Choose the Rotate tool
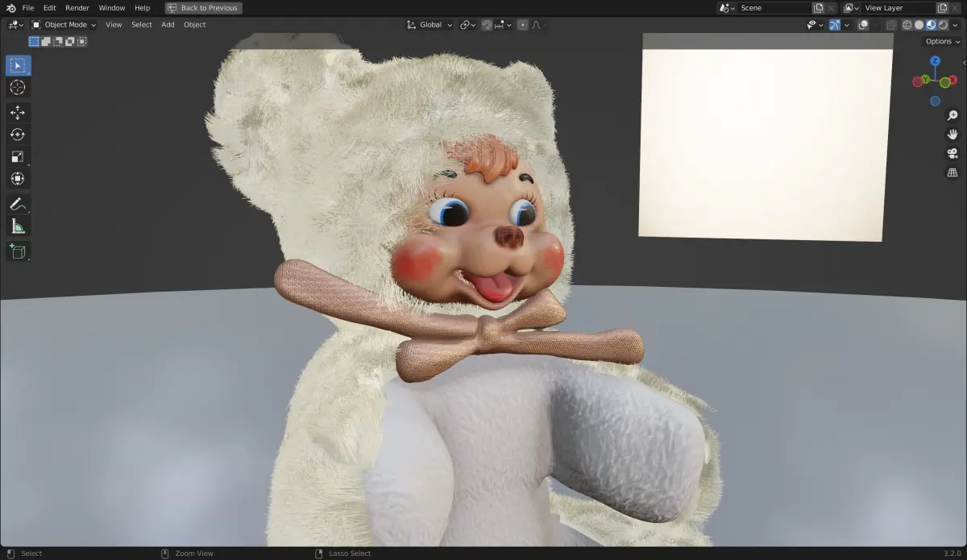This screenshot has height=560, width=967. pos(18,135)
